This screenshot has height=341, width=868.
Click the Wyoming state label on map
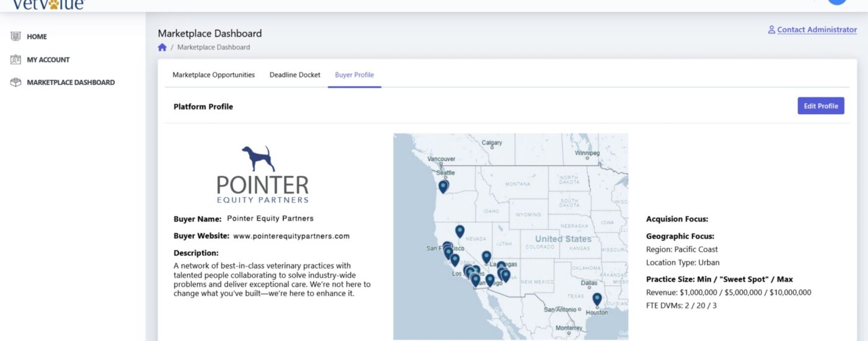click(x=528, y=215)
